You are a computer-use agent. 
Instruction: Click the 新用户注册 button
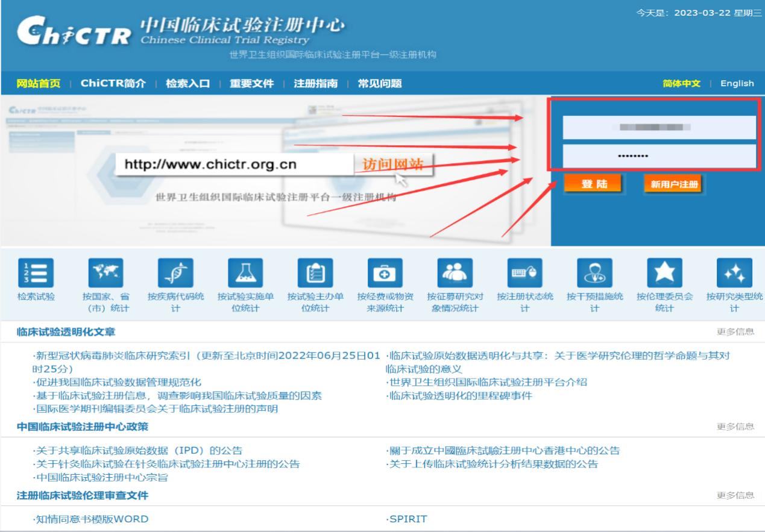(674, 185)
